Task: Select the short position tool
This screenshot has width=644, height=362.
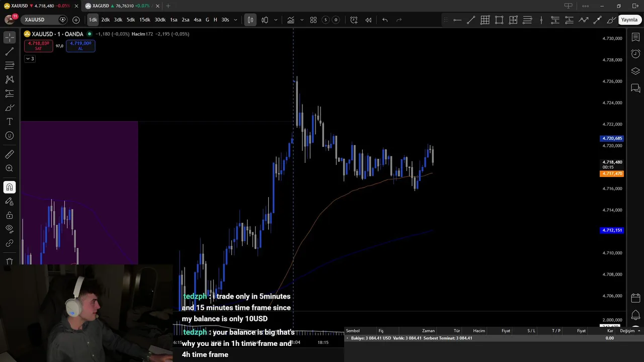Action: (555, 20)
